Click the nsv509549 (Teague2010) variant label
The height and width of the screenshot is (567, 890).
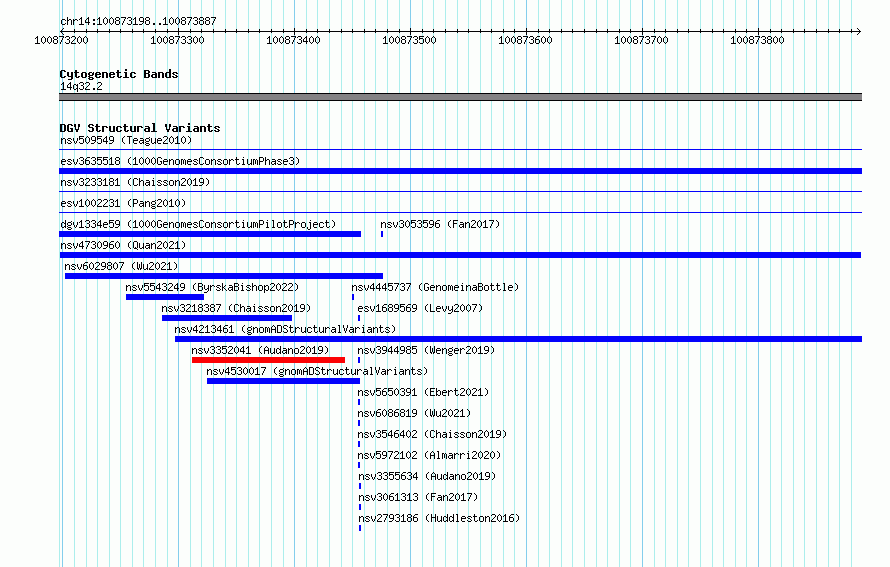(126, 140)
